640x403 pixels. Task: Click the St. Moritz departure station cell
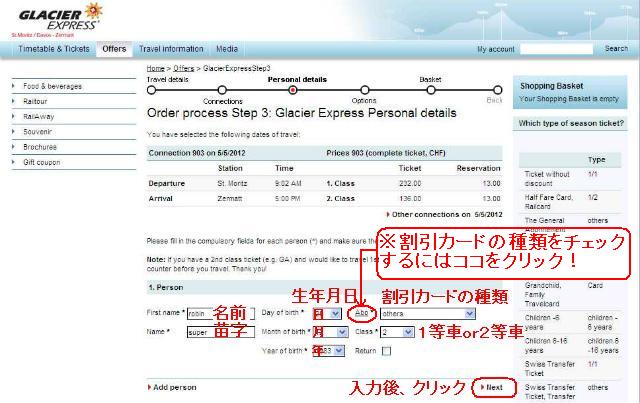(x=232, y=183)
